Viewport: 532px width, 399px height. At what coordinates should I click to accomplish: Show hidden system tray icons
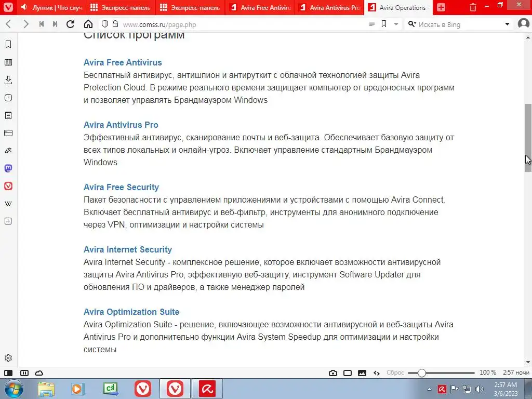coord(429,389)
